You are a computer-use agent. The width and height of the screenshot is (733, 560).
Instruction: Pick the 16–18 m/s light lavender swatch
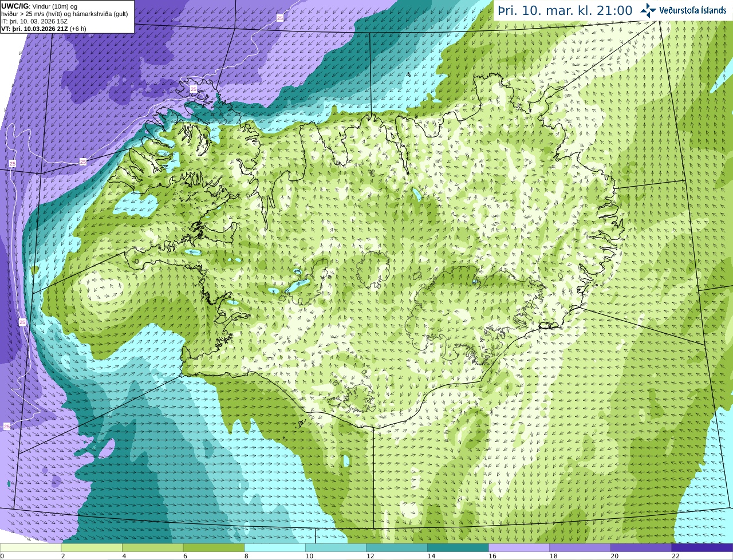[519, 547]
